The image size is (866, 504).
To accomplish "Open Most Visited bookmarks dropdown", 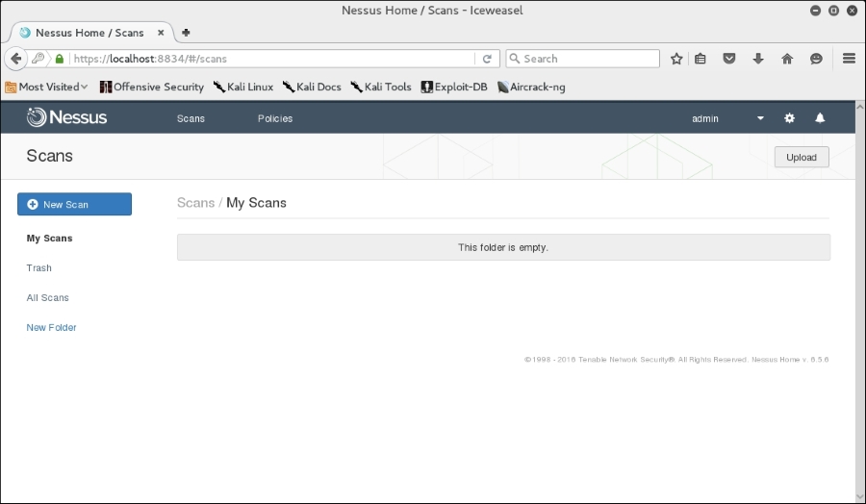I will [x=46, y=87].
